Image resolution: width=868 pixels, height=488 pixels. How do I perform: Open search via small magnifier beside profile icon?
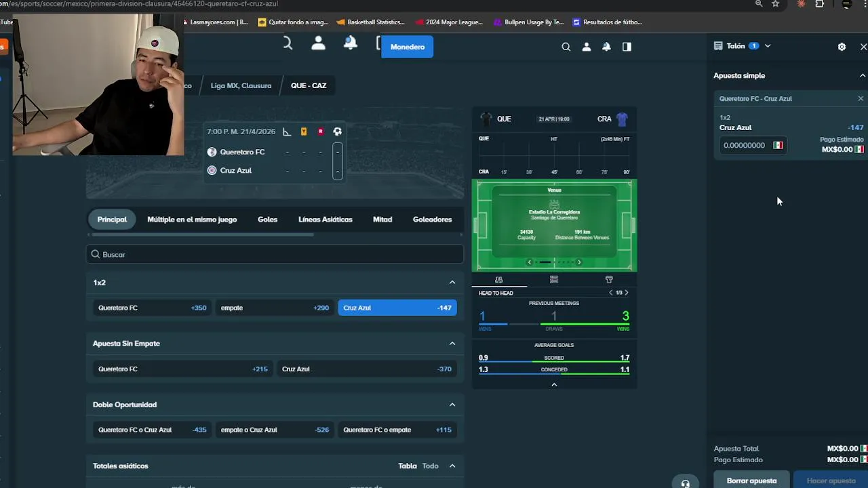pos(566,47)
